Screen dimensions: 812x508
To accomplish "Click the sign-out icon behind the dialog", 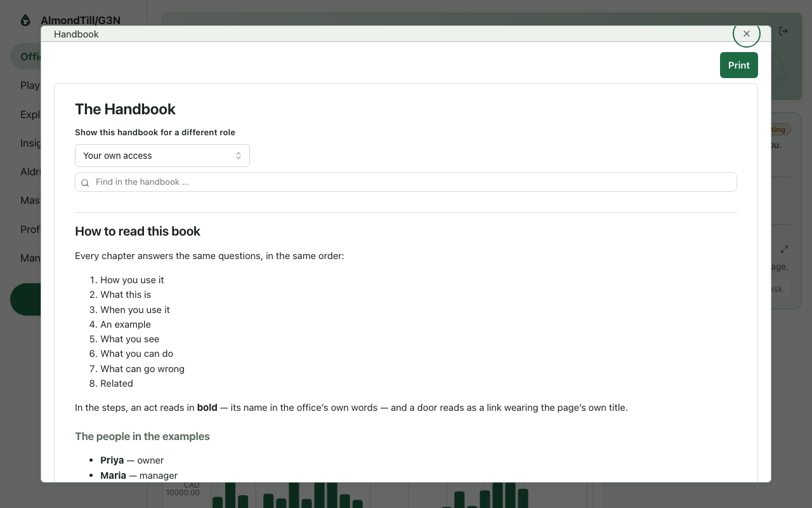I will click(783, 31).
